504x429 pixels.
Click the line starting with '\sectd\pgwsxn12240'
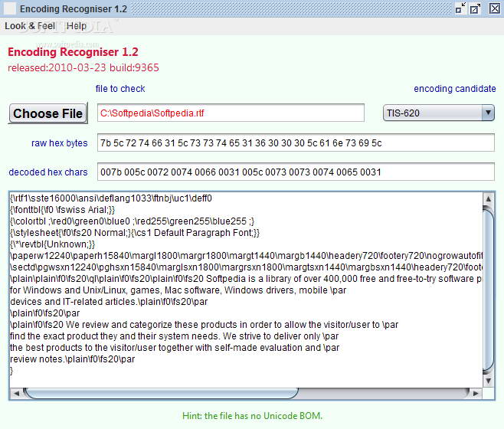[246, 267]
